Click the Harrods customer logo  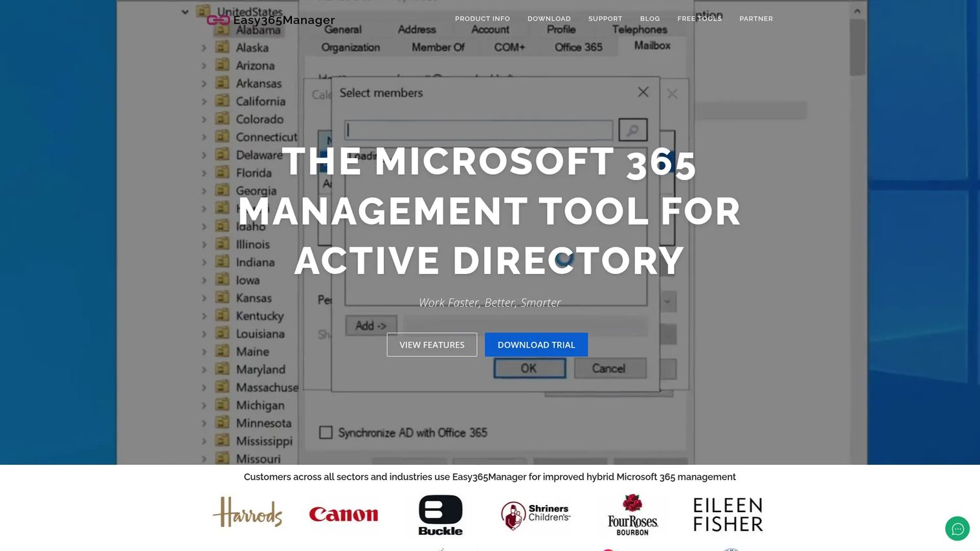point(247,512)
